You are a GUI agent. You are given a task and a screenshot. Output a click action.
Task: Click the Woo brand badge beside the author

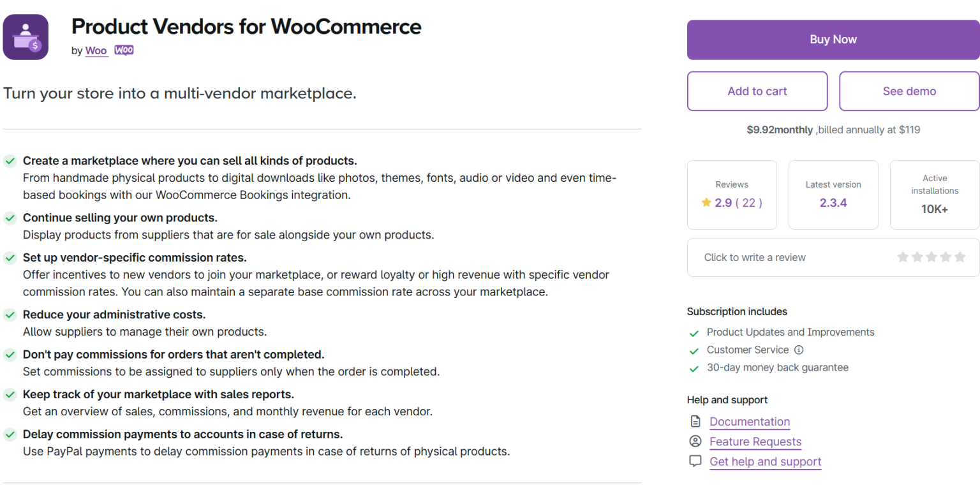pyautogui.click(x=124, y=49)
